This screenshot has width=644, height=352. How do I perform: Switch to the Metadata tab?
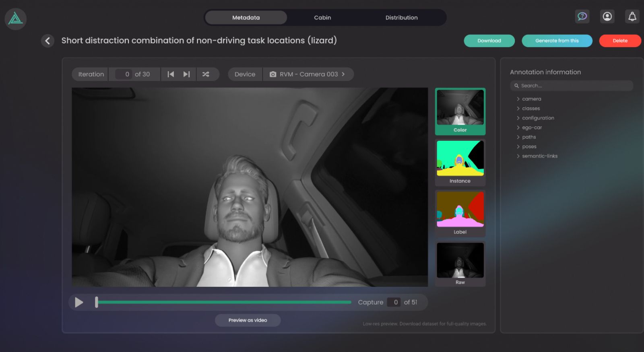[246, 18]
